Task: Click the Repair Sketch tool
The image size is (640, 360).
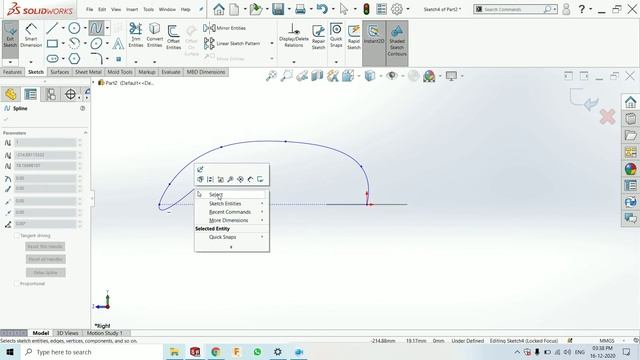Action: point(318,37)
